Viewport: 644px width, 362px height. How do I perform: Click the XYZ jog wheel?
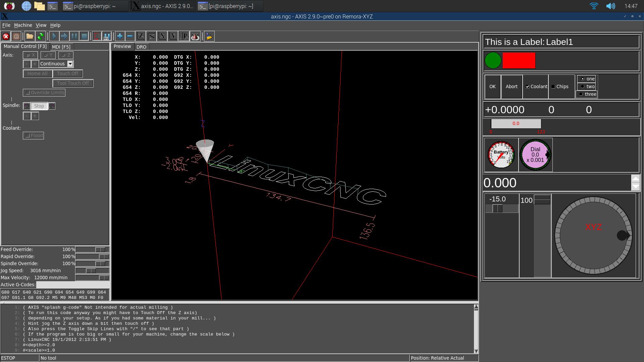(x=593, y=235)
